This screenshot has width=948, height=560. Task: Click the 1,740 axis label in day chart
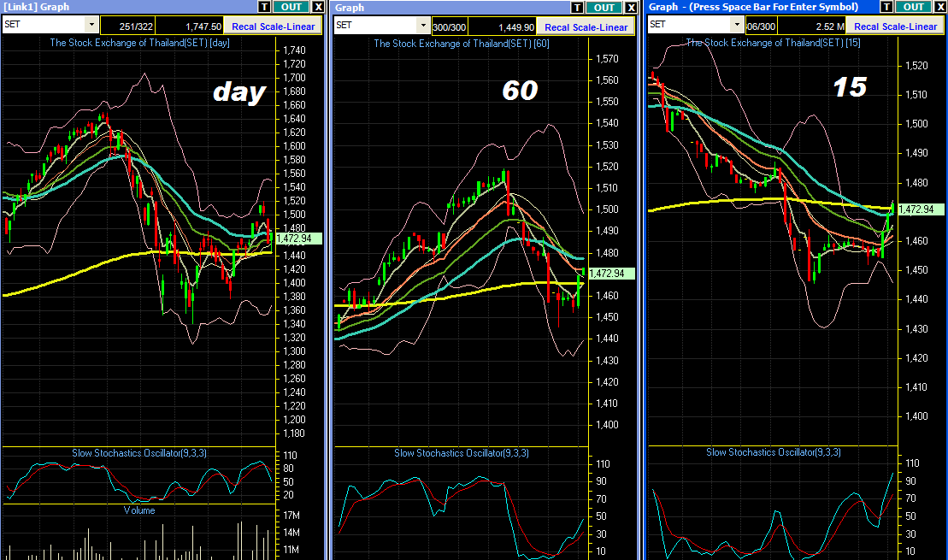[294, 50]
